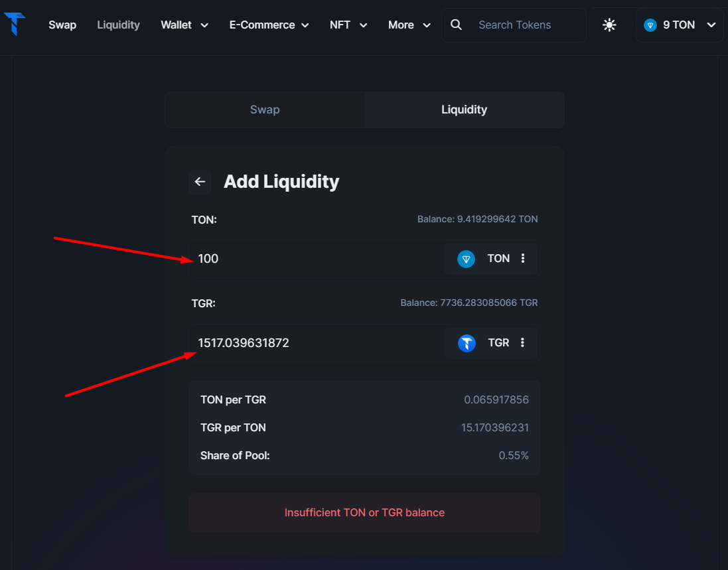The width and height of the screenshot is (728, 570).
Task: Click the Tegro logo in the header
Action: tap(15, 24)
